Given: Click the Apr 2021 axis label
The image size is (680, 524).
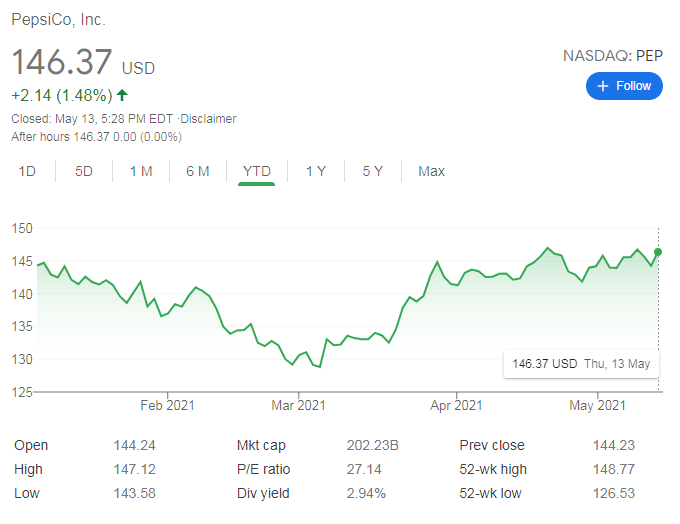Looking at the screenshot, I should point(456,405).
